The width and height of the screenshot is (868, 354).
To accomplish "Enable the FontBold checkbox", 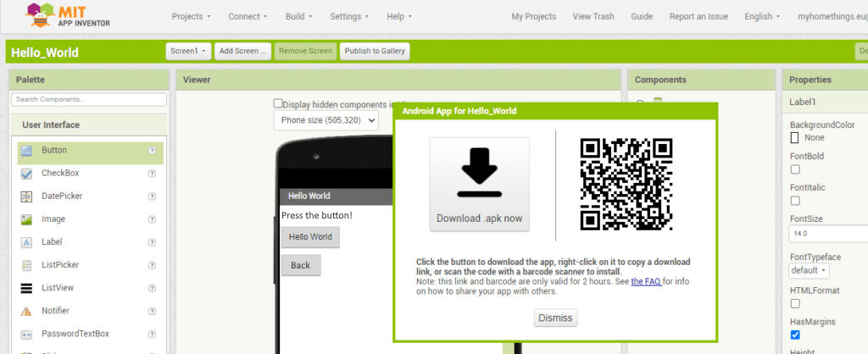I will [x=795, y=169].
